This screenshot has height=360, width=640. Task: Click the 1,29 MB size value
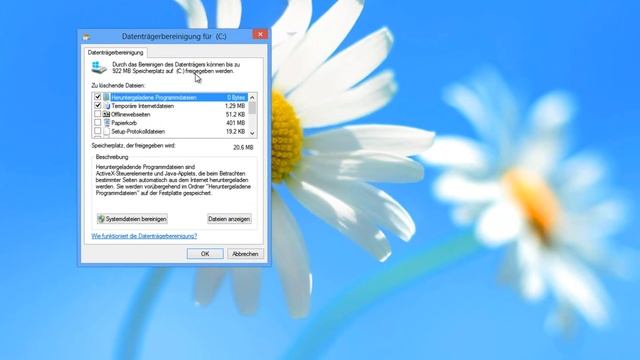click(x=235, y=106)
